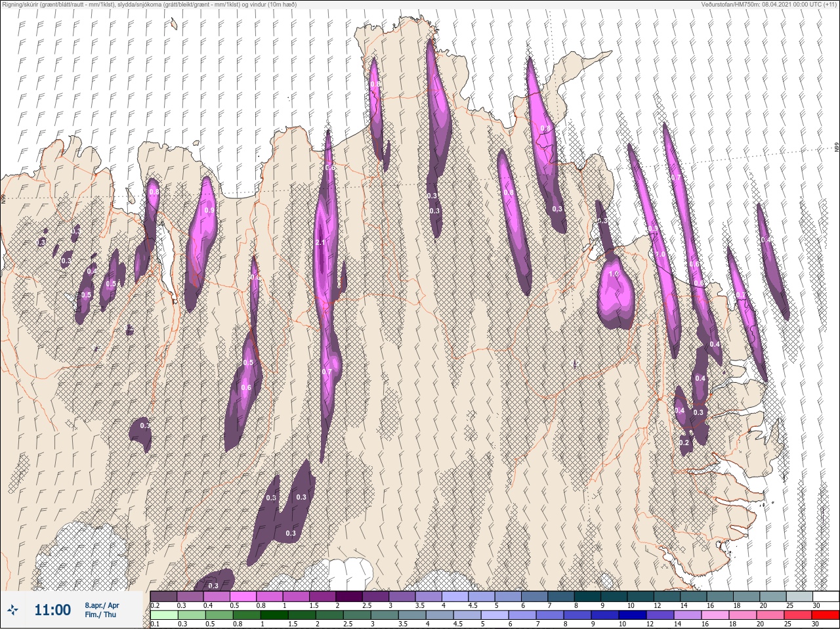This screenshot has width=840, height=629.
Task: Pick the top-row legend swatch starting at 10
Action: (x=640, y=596)
